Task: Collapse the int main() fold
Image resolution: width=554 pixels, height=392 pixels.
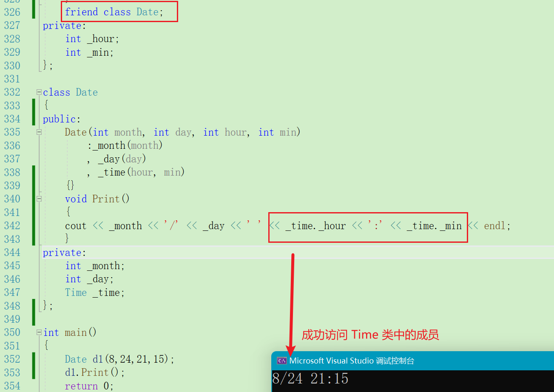Action: click(39, 332)
